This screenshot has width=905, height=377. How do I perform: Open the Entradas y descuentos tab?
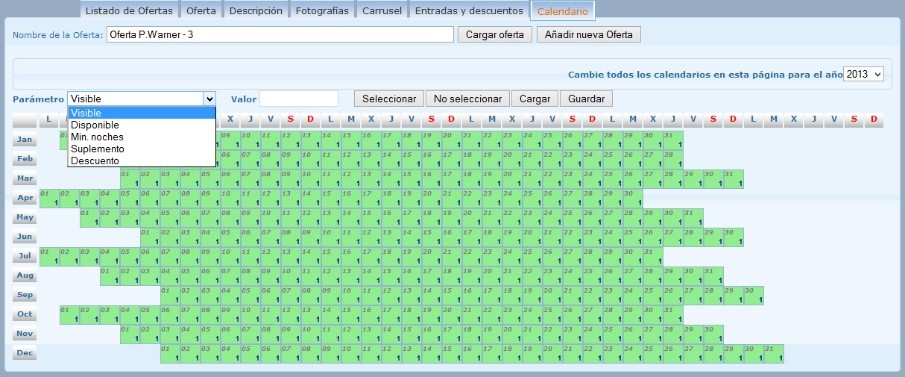coord(469,10)
